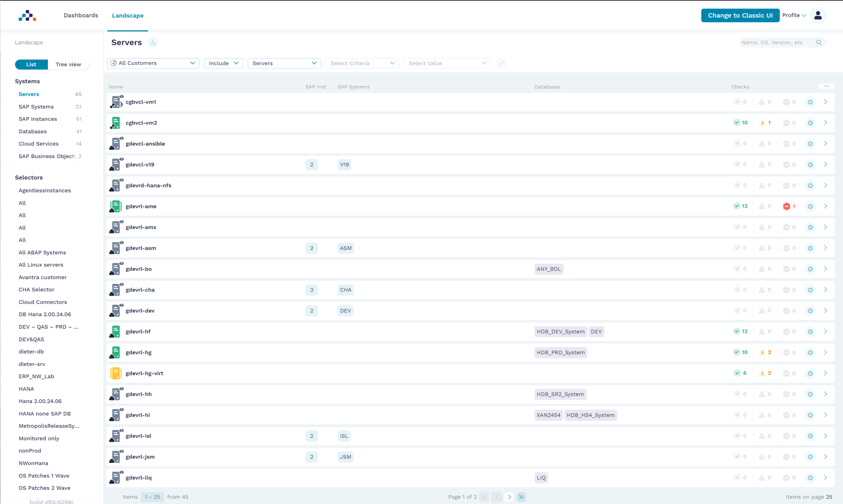
Task: Click the export icon next to Servers heading
Action: (153, 42)
